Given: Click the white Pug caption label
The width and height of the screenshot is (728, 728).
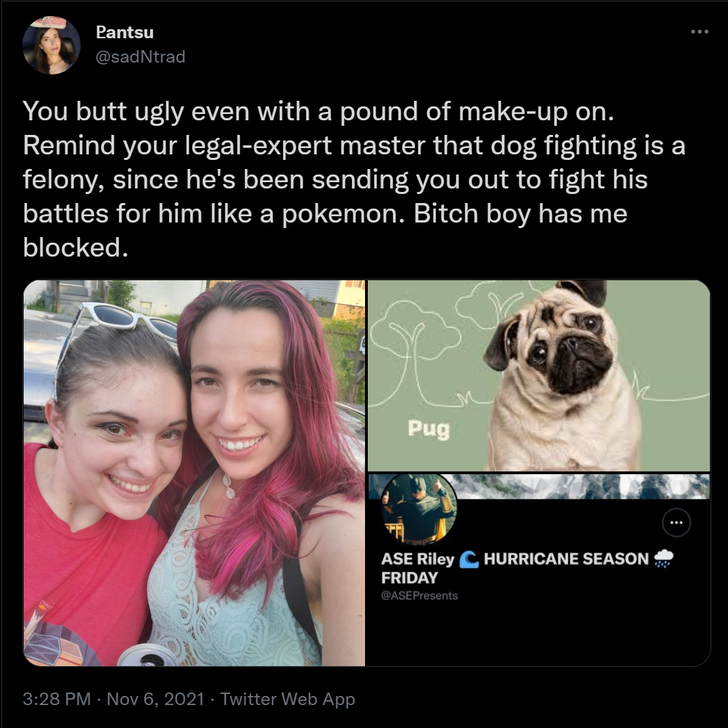Looking at the screenshot, I should 429,429.
